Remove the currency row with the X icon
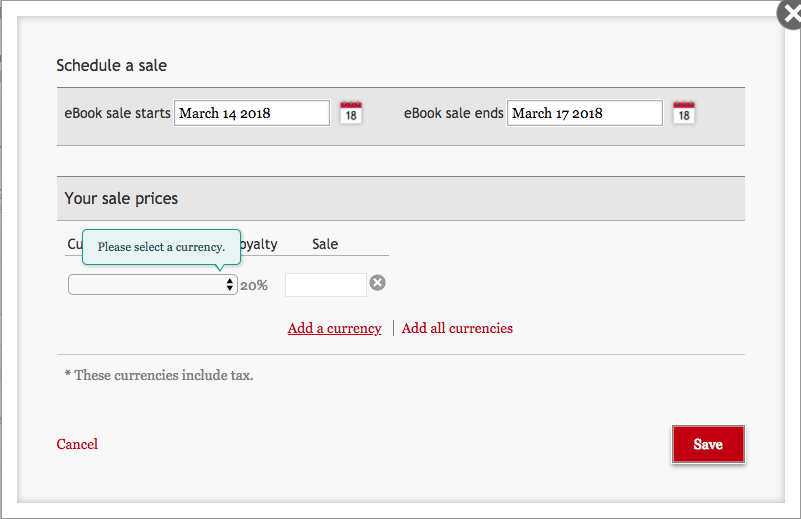 (x=377, y=283)
